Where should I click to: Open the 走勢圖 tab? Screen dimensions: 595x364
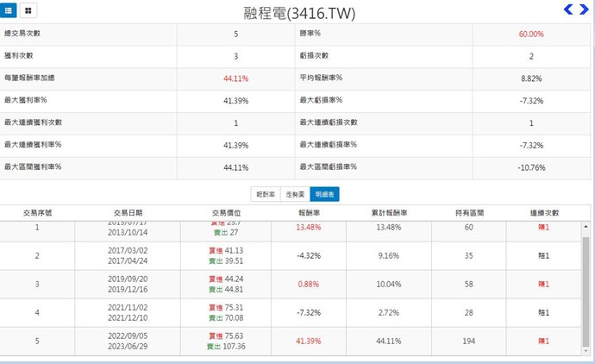coord(296,194)
